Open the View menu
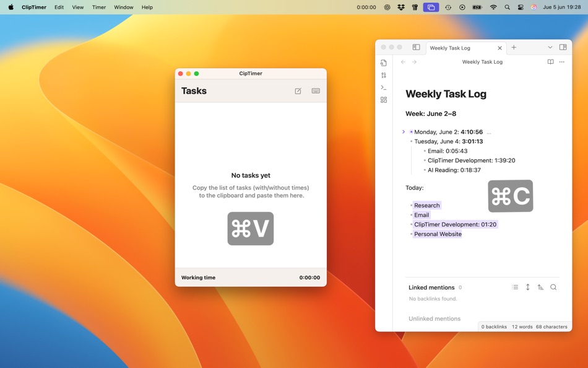 [77, 7]
